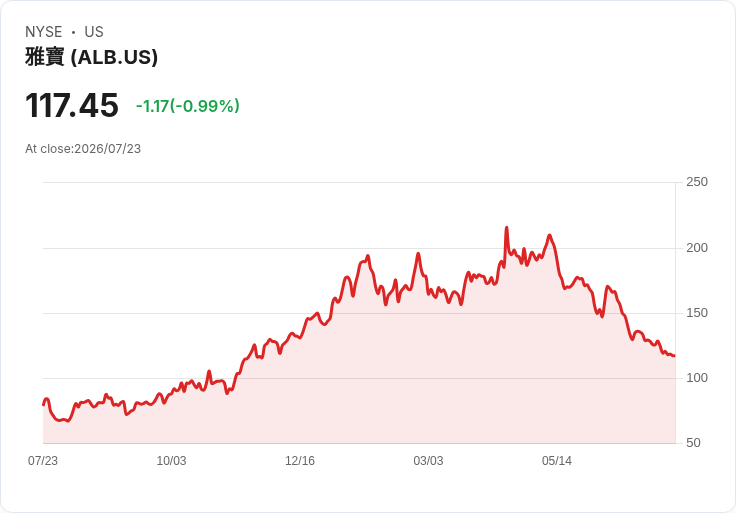This screenshot has height=513, width=736.
Task: Click the 200 y-axis value label
Action: click(697, 248)
